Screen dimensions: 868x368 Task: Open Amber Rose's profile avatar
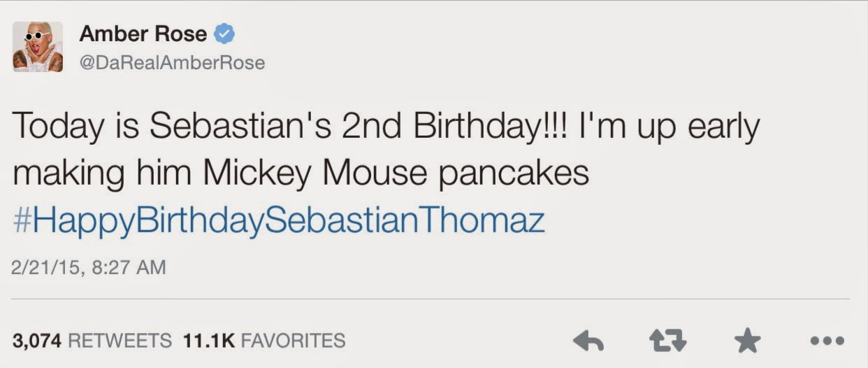tap(38, 46)
